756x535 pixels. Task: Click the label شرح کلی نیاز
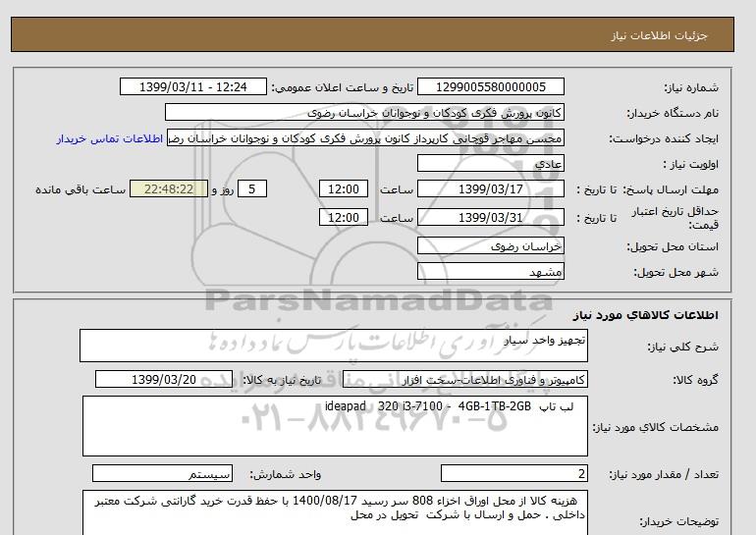tap(682, 347)
